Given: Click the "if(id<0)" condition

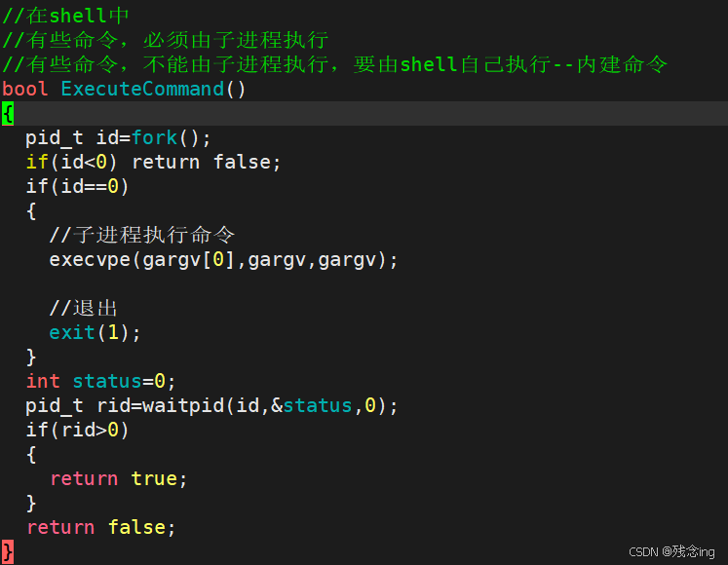Looking at the screenshot, I should [71, 162].
